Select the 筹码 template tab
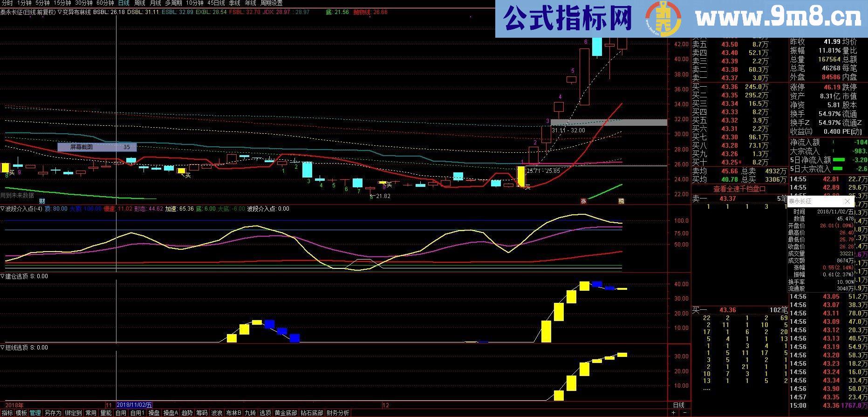Image resolution: width=868 pixels, height=417 pixels. (x=202, y=413)
